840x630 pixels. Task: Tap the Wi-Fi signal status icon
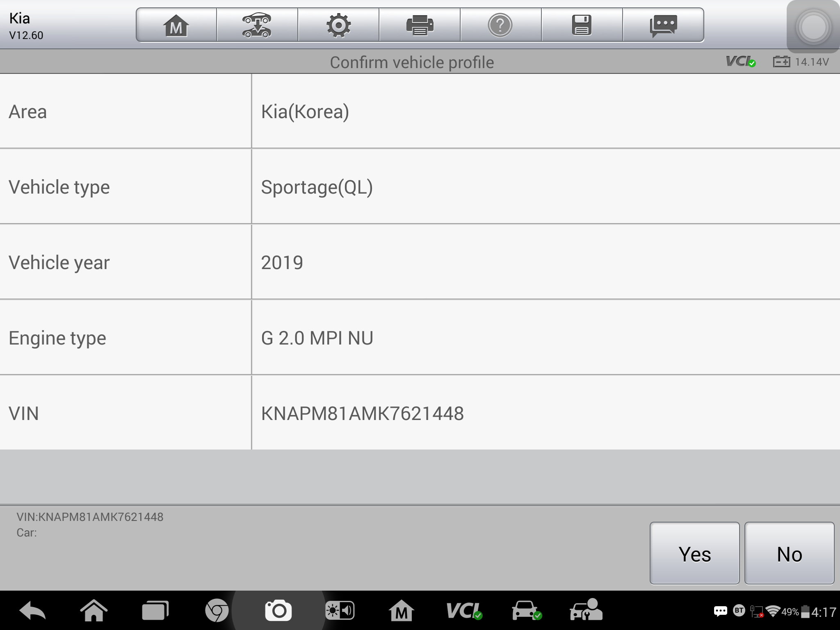tap(773, 611)
